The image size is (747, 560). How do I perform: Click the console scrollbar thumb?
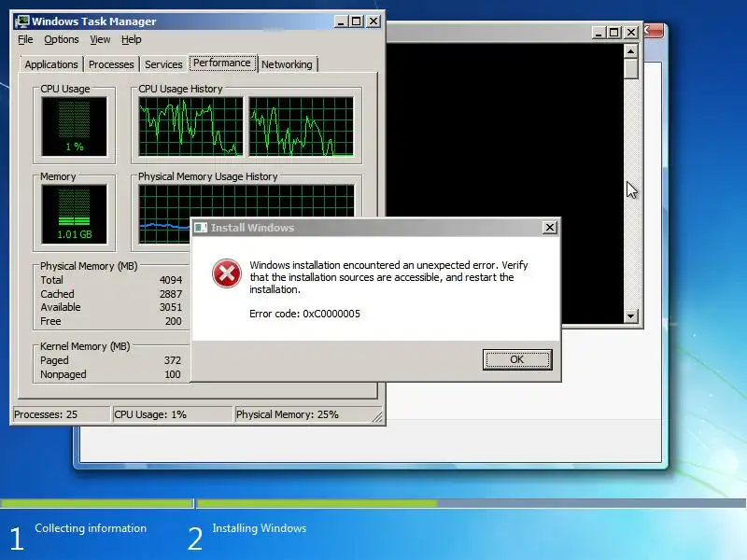pyautogui.click(x=631, y=68)
